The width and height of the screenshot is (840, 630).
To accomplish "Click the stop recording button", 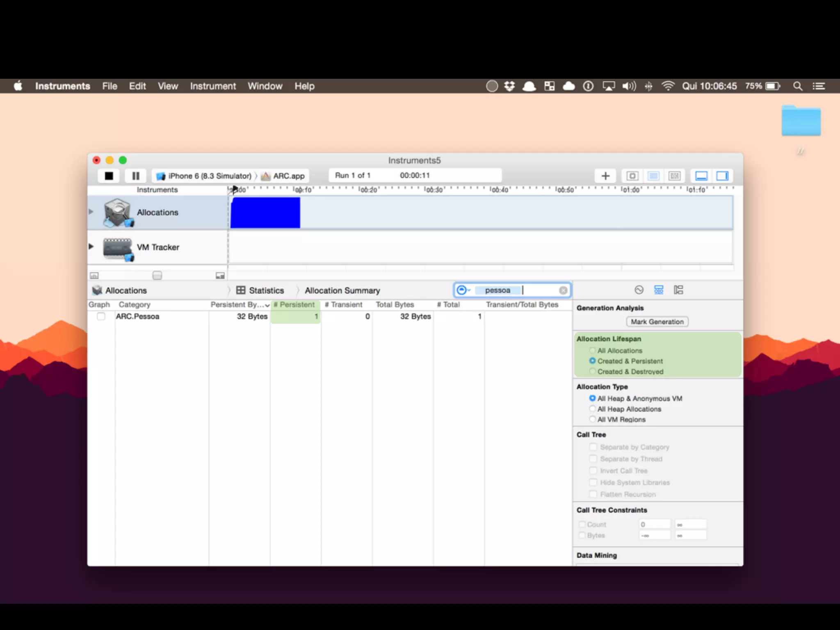I will point(109,176).
